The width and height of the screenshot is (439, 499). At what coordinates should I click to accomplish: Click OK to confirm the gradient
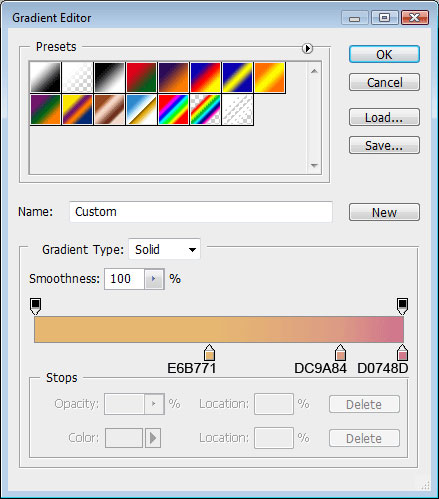[x=384, y=54]
